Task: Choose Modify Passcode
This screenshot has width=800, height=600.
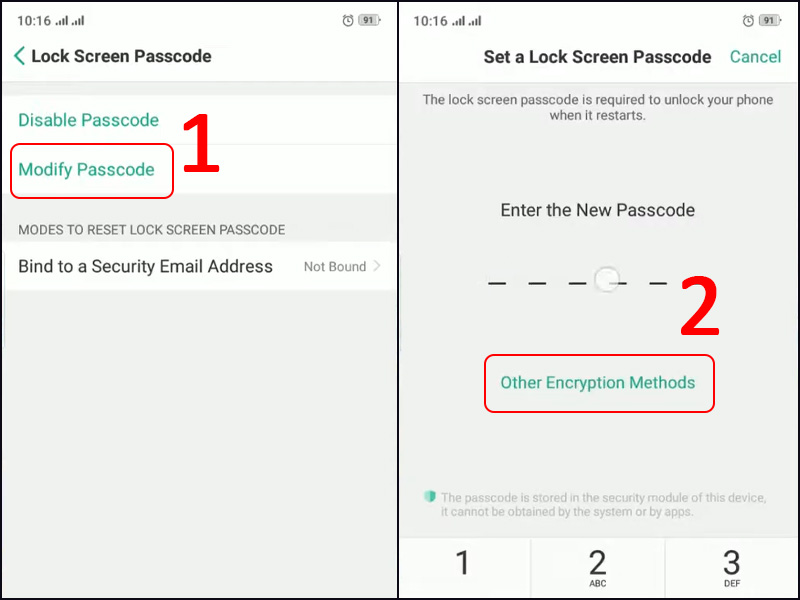Action: 87,169
